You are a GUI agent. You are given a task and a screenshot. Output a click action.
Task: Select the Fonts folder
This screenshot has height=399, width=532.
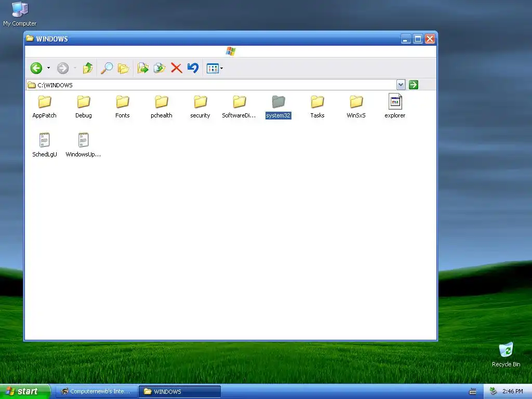123,107
